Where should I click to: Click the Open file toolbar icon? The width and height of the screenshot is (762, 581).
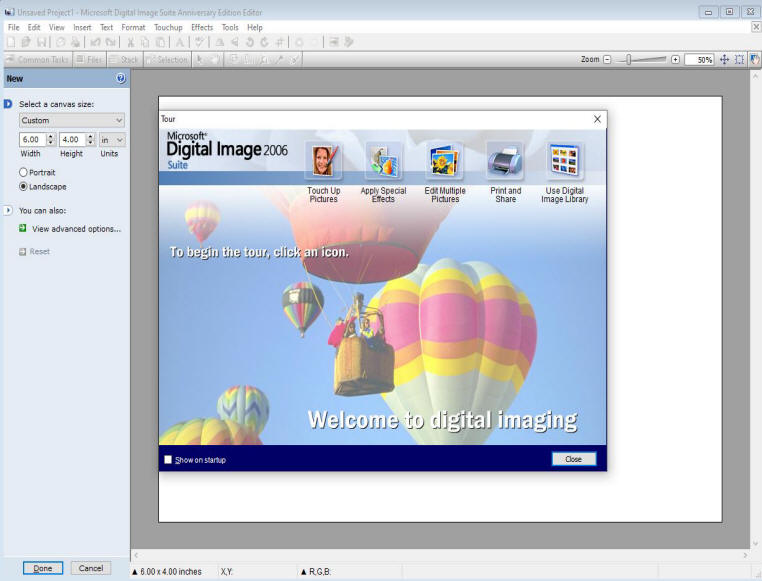point(26,42)
